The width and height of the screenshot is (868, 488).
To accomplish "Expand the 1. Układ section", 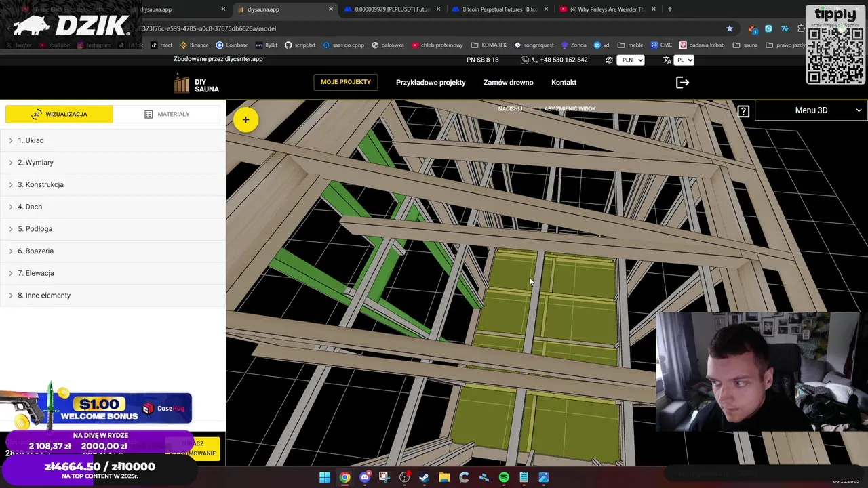I will [x=113, y=140].
